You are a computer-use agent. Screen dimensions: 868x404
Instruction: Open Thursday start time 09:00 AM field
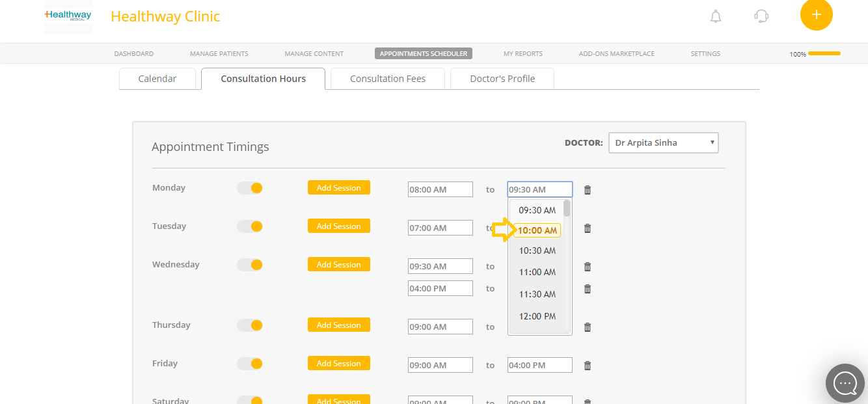point(441,327)
